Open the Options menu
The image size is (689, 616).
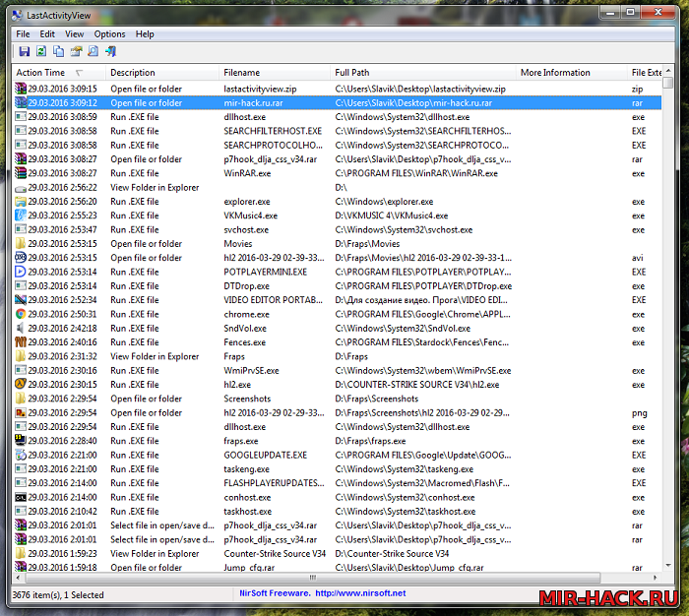click(x=109, y=34)
